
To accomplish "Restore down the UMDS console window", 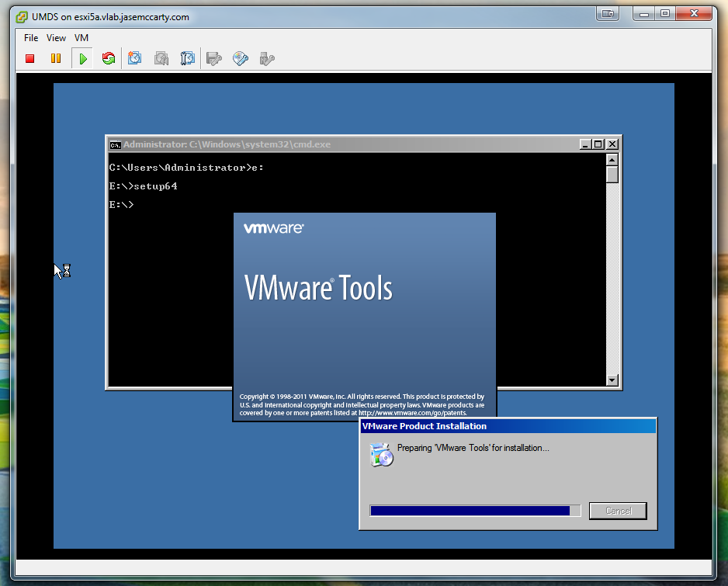I will click(665, 13).
